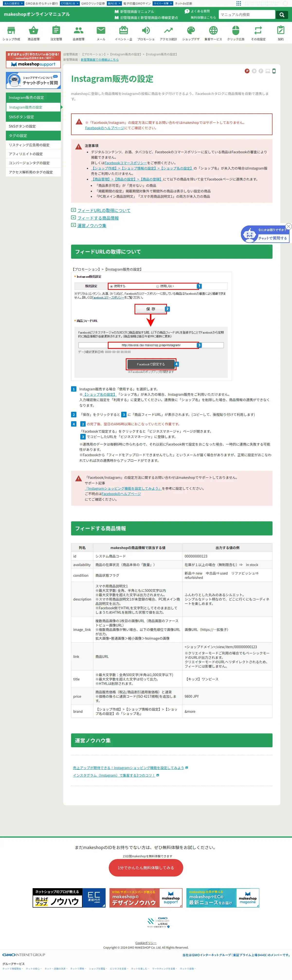Click the grey B plan icon
This screenshot has width=292, height=980.
coord(254,71)
